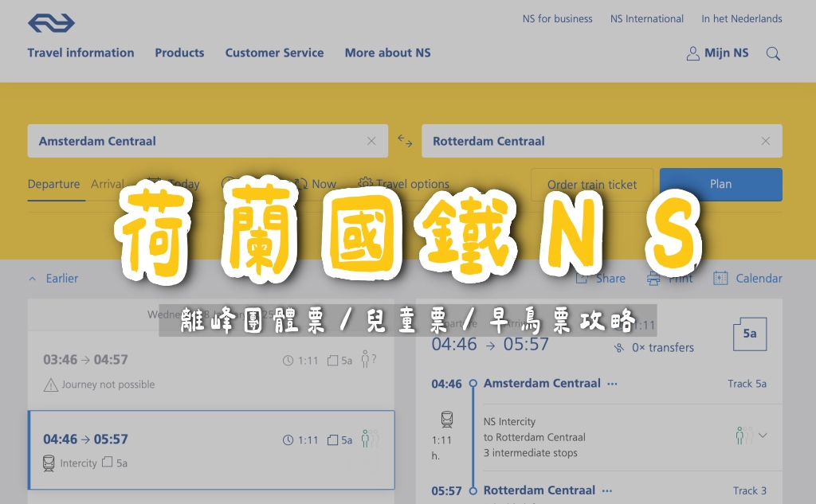Open NS for business link

coord(557,19)
